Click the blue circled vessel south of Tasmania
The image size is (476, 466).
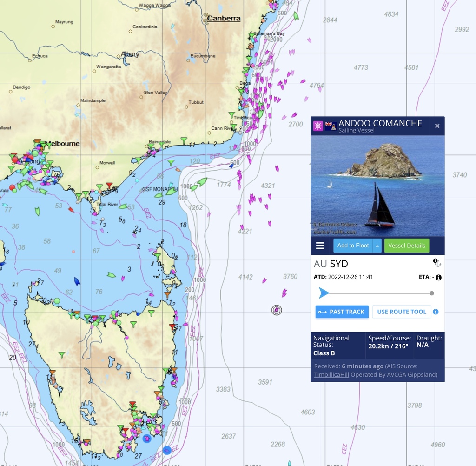point(167,450)
